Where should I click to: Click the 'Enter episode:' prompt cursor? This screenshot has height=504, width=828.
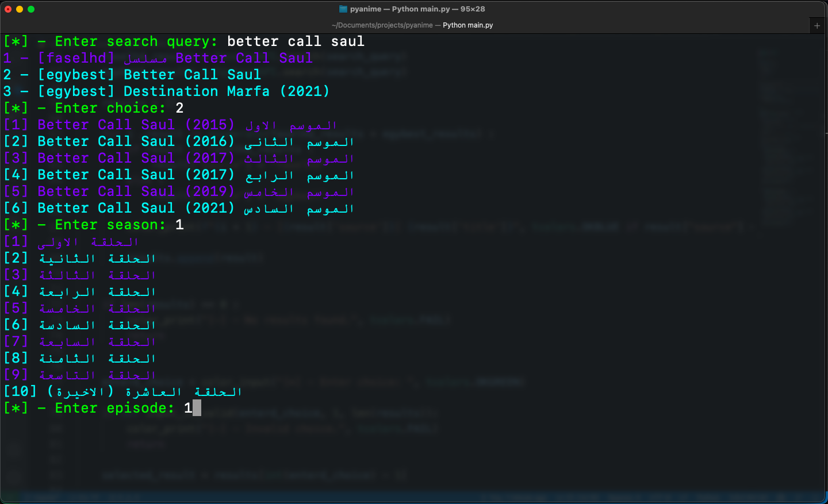coord(197,408)
